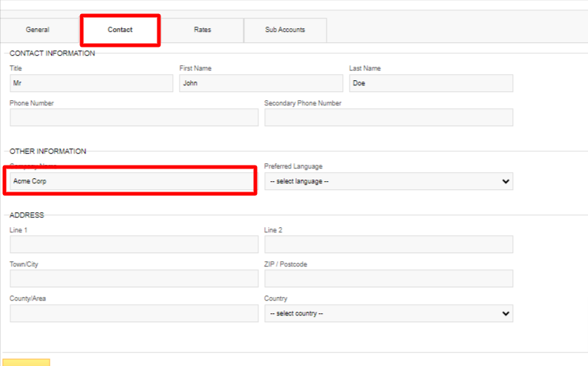This screenshot has height=366, width=588.
Task: Switch to the General tab
Action: [x=39, y=30]
